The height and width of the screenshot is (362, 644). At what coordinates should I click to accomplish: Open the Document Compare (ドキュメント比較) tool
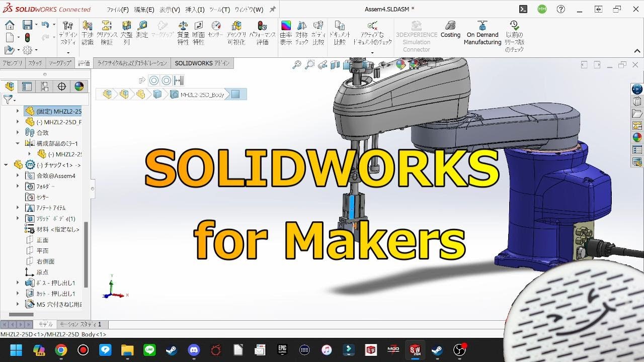point(340,33)
